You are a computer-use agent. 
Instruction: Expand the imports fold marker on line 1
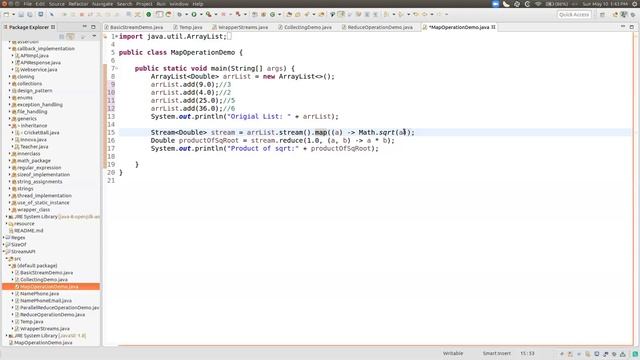(x=117, y=37)
